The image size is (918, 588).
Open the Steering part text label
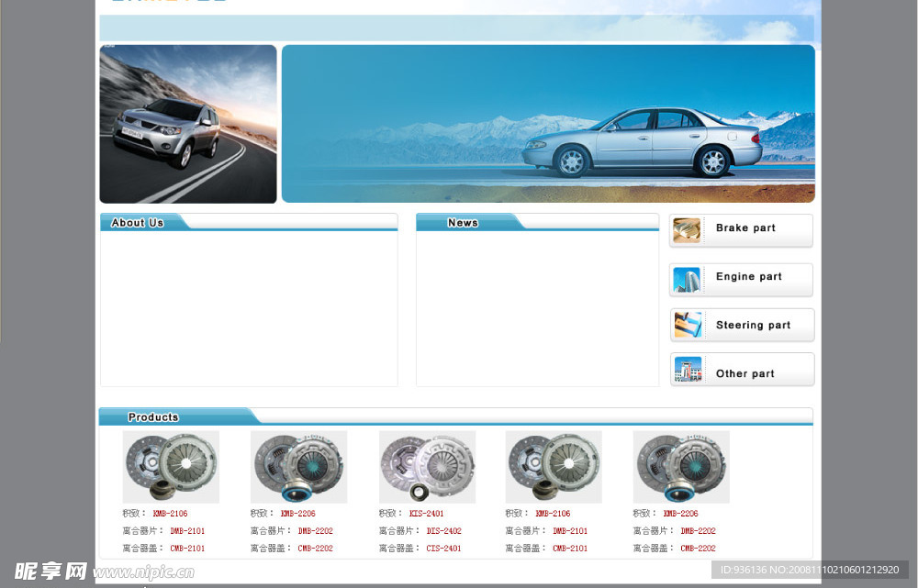pyautogui.click(x=753, y=326)
